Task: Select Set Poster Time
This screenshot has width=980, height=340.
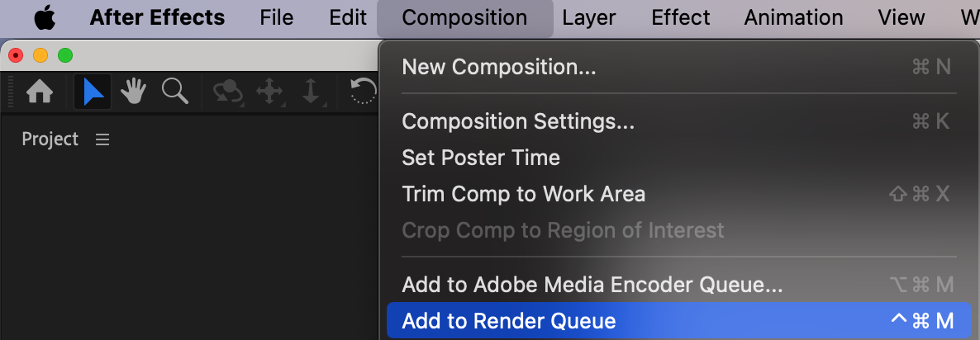Action: tap(676, 158)
